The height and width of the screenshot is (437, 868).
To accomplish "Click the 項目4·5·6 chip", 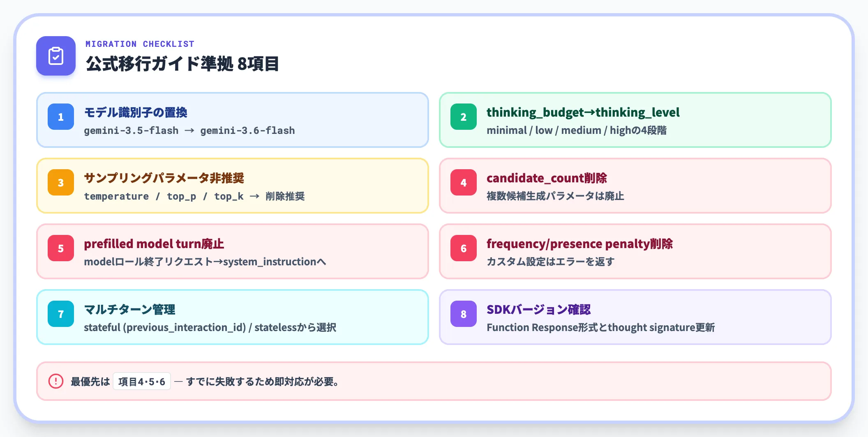I will tap(142, 382).
